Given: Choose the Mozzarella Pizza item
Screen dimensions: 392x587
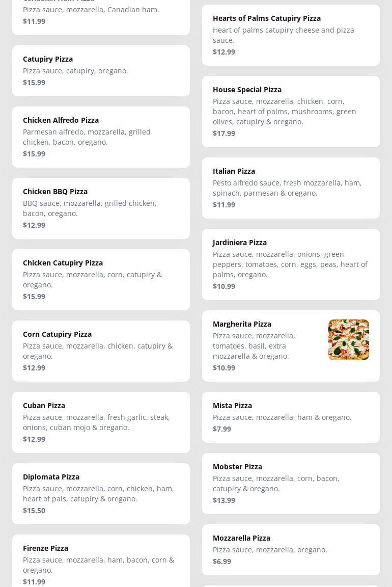Looking at the screenshot, I should point(291,550).
